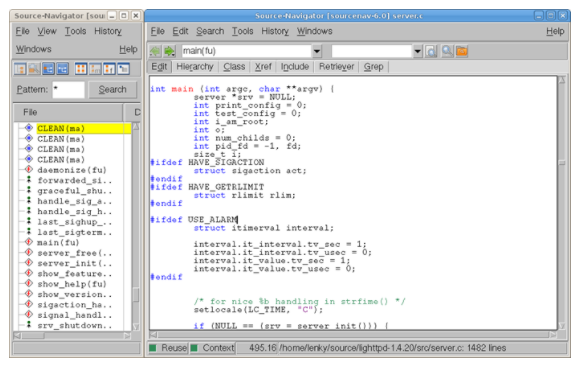Open Search menu in the server.c window
Screen dimensions: 584x369
[x=210, y=31]
